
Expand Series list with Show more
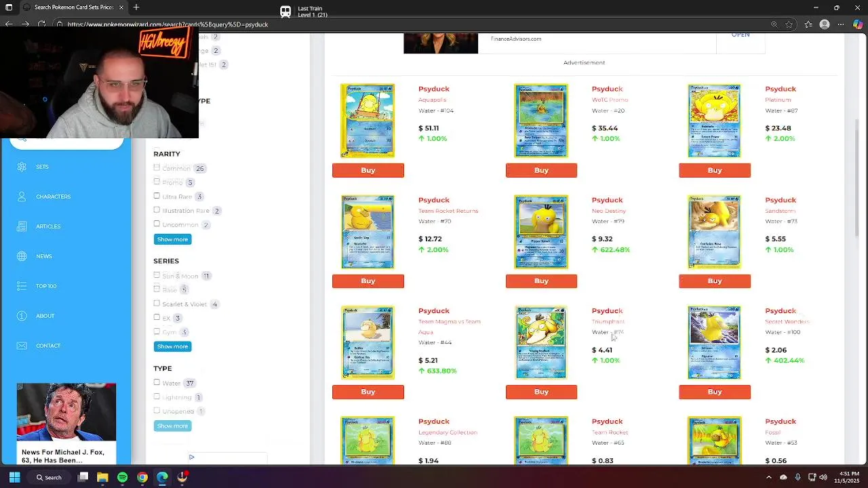(172, 346)
